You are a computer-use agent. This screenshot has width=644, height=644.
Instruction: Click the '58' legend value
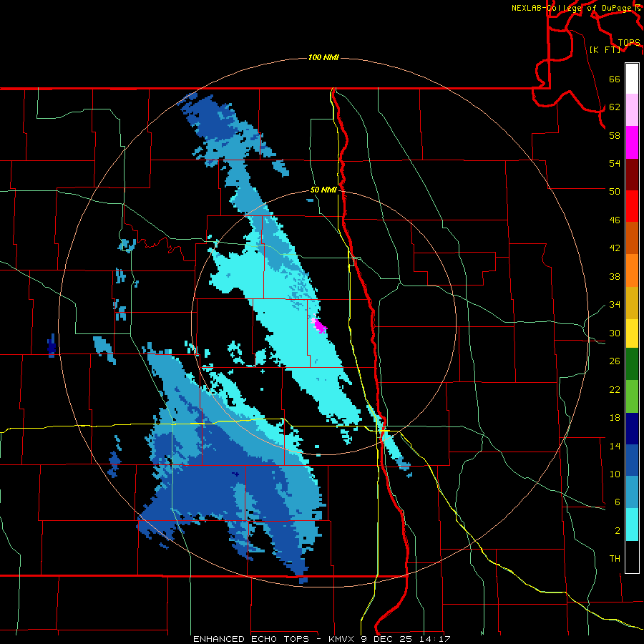pos(615,135)
